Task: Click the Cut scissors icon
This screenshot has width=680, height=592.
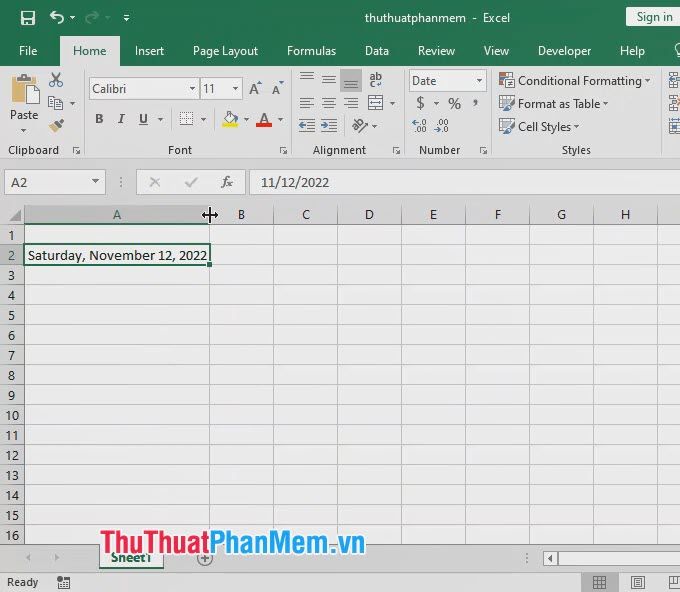Action: click(56, 80)
